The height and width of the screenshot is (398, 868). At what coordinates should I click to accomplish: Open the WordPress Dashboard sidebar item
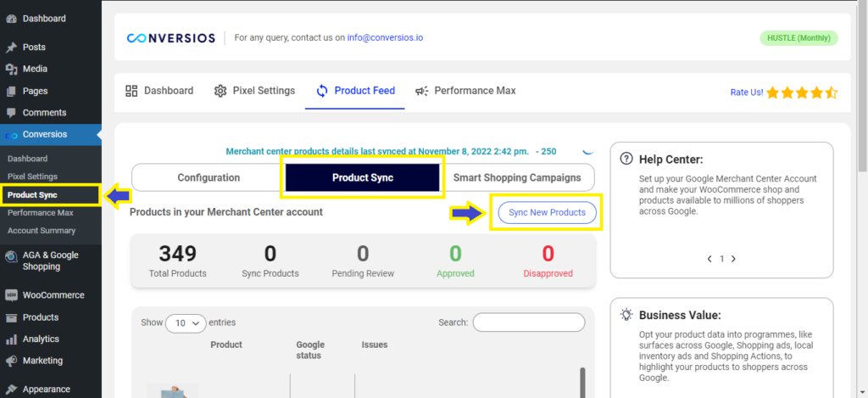pyautogui.click(x=44, y=19)
